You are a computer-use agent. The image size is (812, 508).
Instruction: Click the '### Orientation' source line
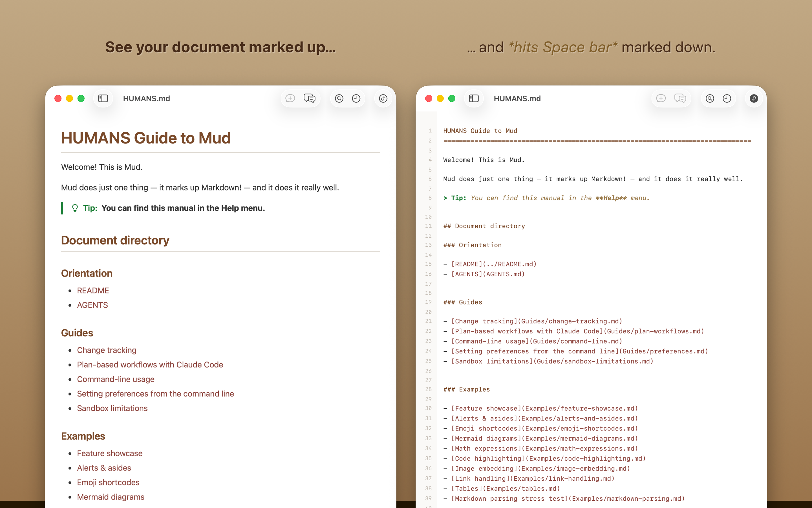point(473,245)
